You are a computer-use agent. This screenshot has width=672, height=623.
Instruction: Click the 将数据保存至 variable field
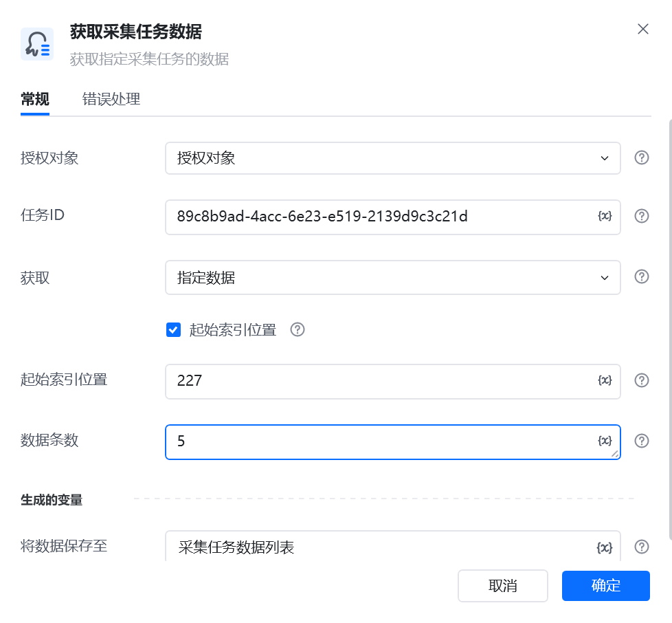(392, 546)
